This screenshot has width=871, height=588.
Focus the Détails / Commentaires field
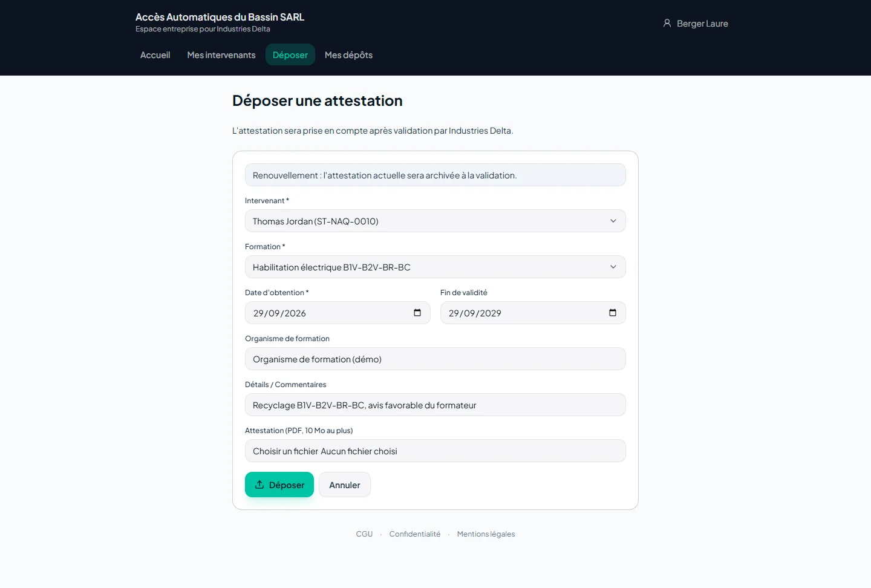click(435, 405)
